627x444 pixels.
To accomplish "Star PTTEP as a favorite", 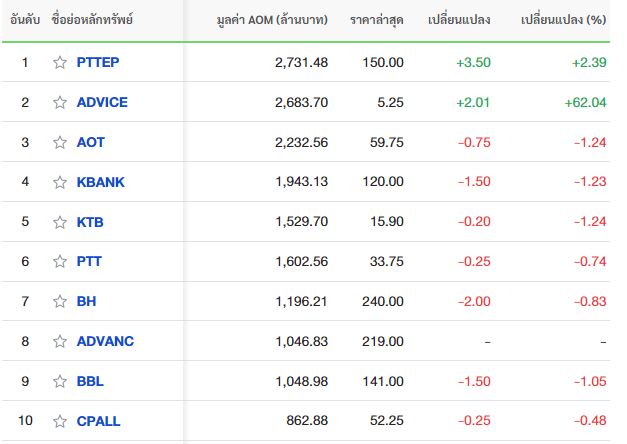I will click(x=60, y=62).
